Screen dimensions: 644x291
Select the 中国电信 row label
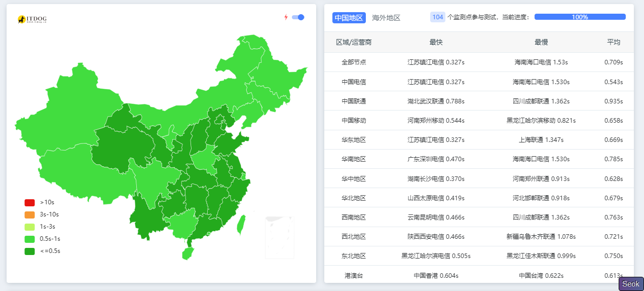click(354, 82)
